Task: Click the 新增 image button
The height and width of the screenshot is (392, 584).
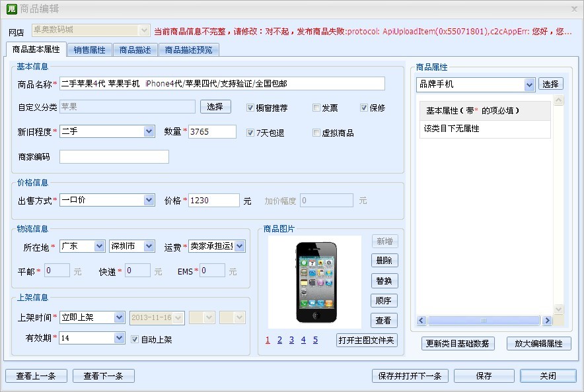Action: click(384, 241)
